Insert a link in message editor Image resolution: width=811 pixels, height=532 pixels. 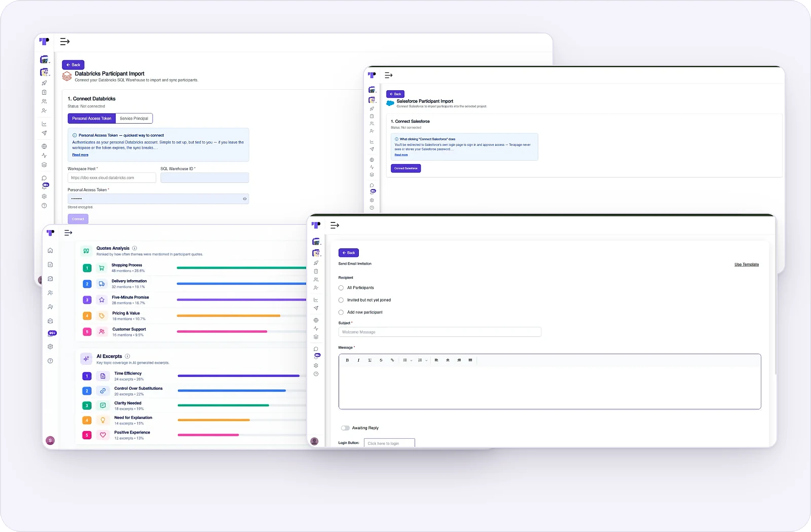click(392, 360)
